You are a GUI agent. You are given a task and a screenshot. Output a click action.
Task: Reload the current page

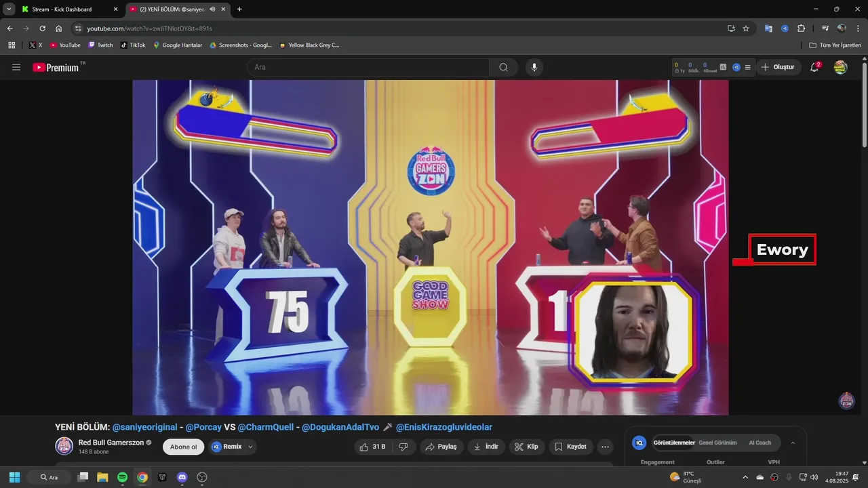pyautogui.click(x=42, y=28)
